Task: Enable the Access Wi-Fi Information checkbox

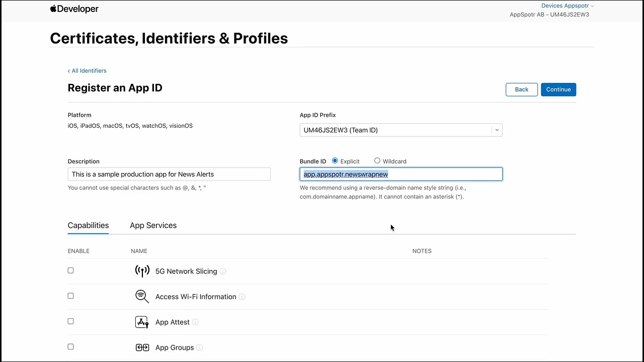Action: pyautogui.click(x=70, y=296)
